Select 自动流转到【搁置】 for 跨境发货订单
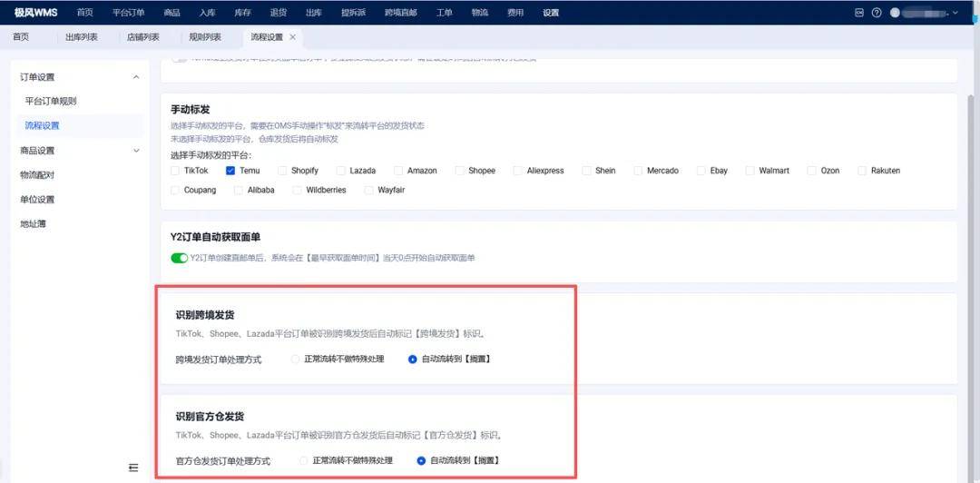Viewport: 980px width, 483px height. click(413, 360)
